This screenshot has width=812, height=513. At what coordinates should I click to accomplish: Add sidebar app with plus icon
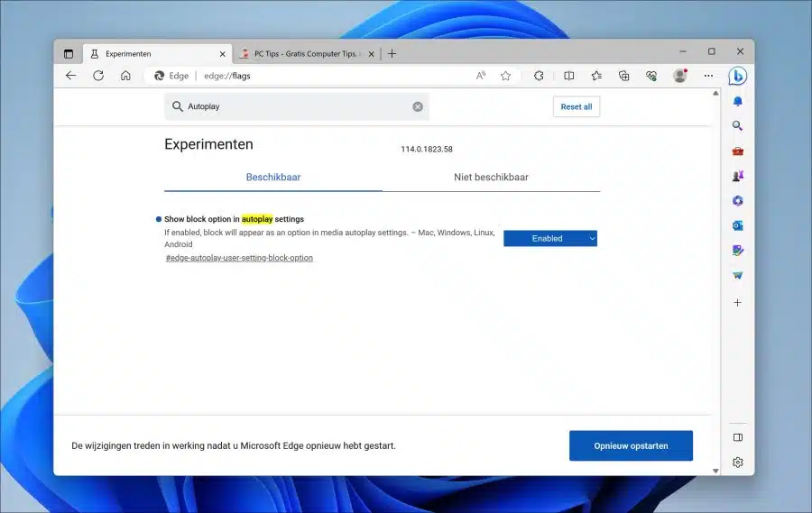coord(738,302)
